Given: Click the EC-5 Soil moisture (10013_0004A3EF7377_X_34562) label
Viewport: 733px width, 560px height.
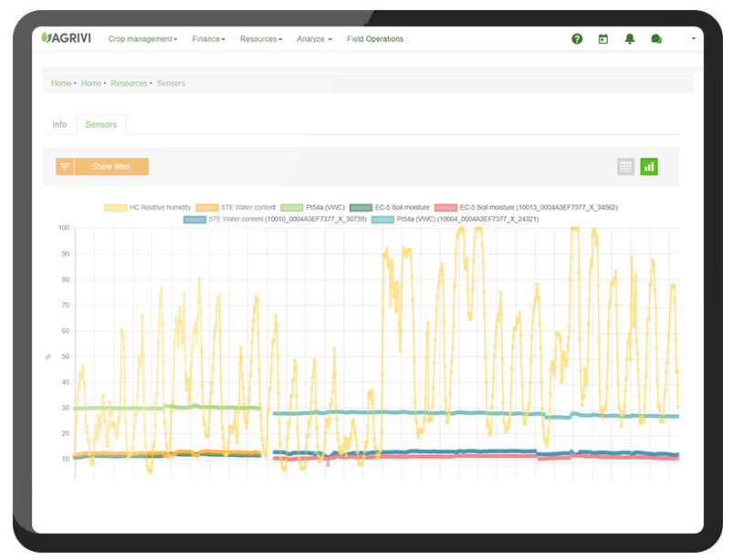Looking at the screenshot, I should [539, 207].
